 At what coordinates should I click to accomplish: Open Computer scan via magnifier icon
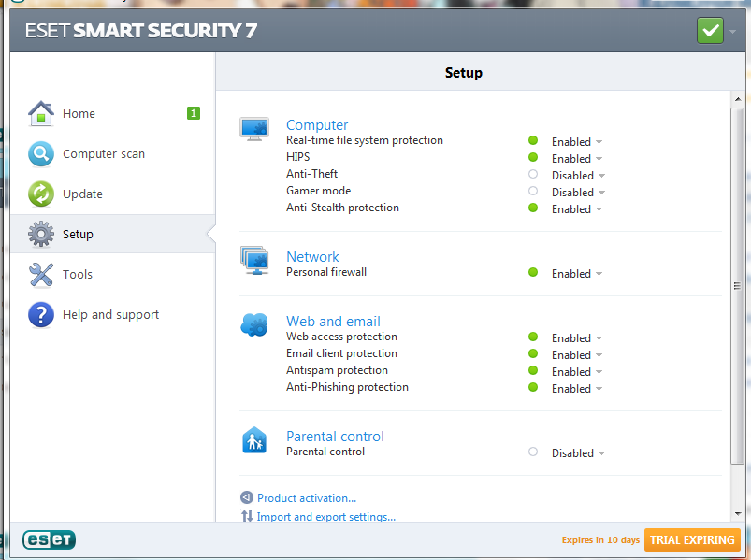[41, 153]
